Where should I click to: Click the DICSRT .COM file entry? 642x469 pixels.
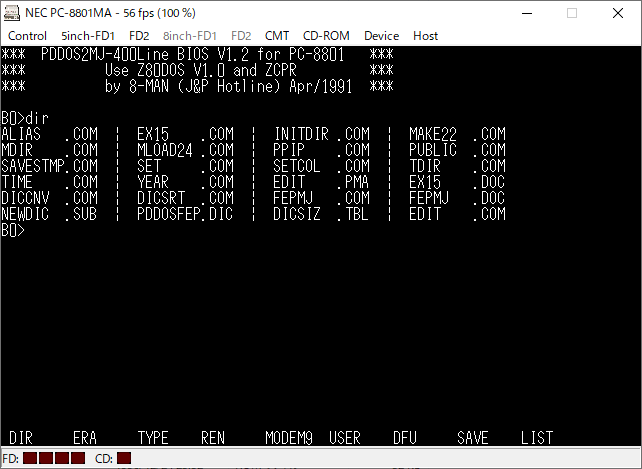click(x=185, y=198)
